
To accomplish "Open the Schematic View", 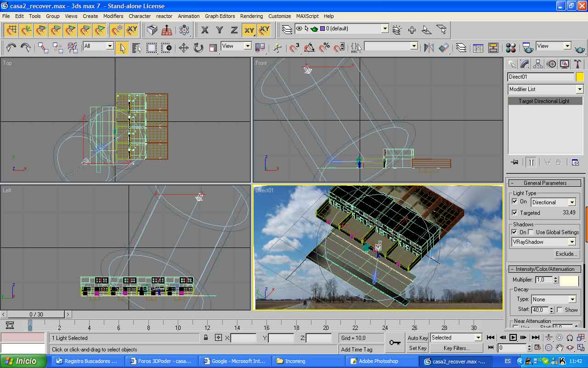I will 493,47.
